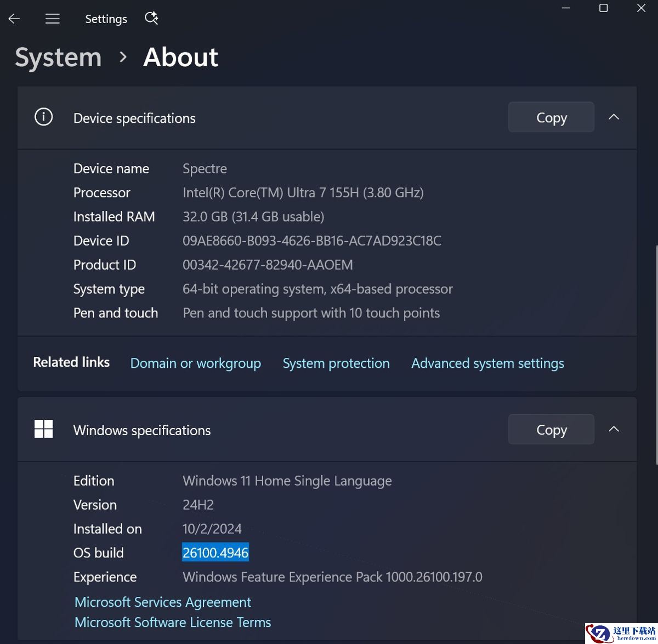Navigate to System in breadcrumb

point(58,58)
